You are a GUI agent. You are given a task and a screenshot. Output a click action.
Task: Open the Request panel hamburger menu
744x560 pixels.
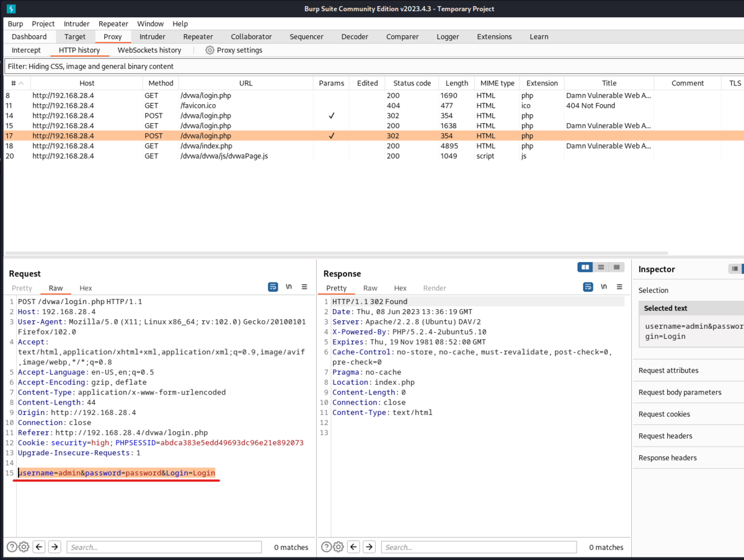pyautogui.click(x=304, y=287)
